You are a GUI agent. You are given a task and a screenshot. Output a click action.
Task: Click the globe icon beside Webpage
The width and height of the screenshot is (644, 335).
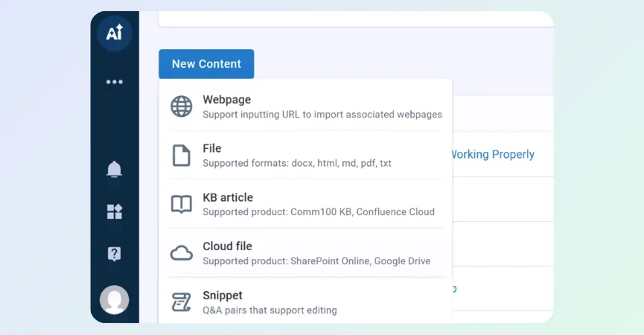[181, 106]
